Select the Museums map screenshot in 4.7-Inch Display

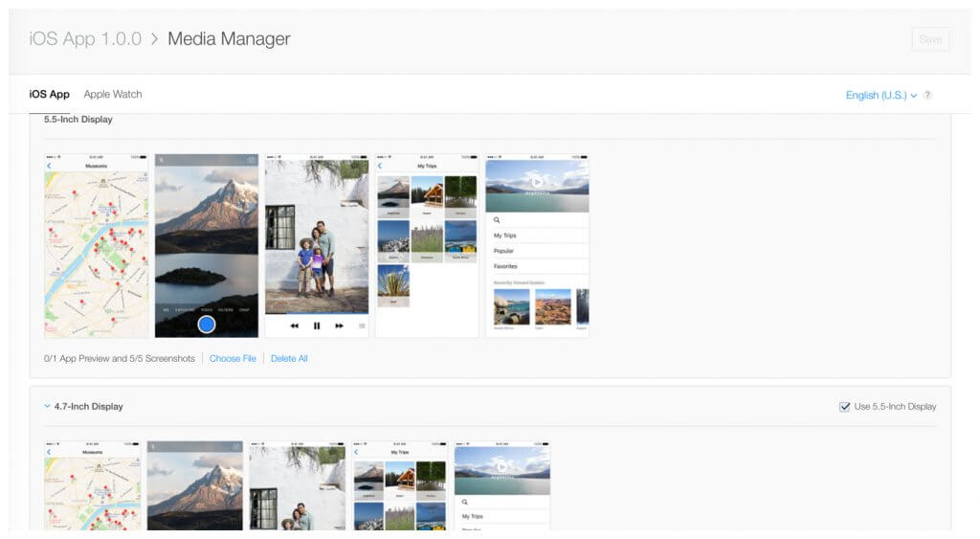point(93,485)
